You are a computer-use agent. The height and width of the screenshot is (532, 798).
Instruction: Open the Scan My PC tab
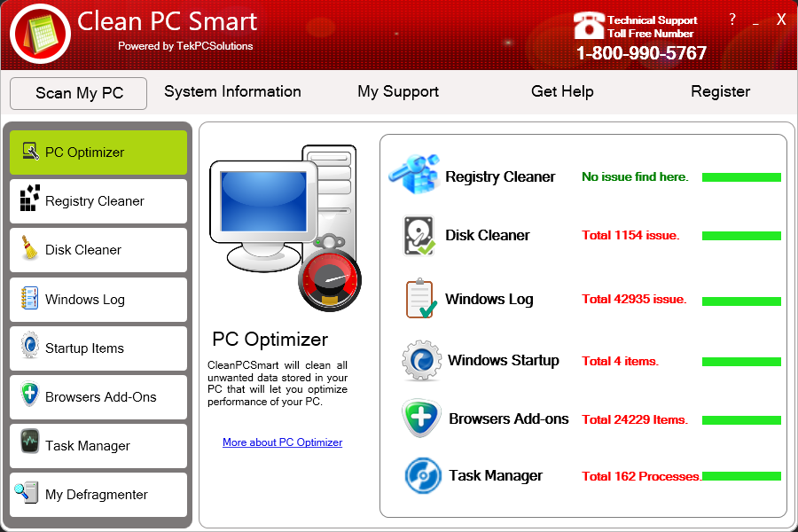(79, 93)
